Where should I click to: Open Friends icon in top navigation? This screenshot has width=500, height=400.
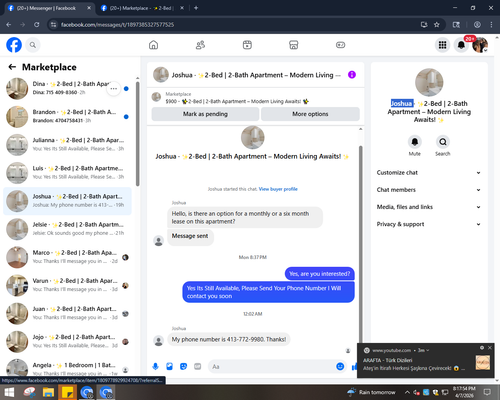200,45
